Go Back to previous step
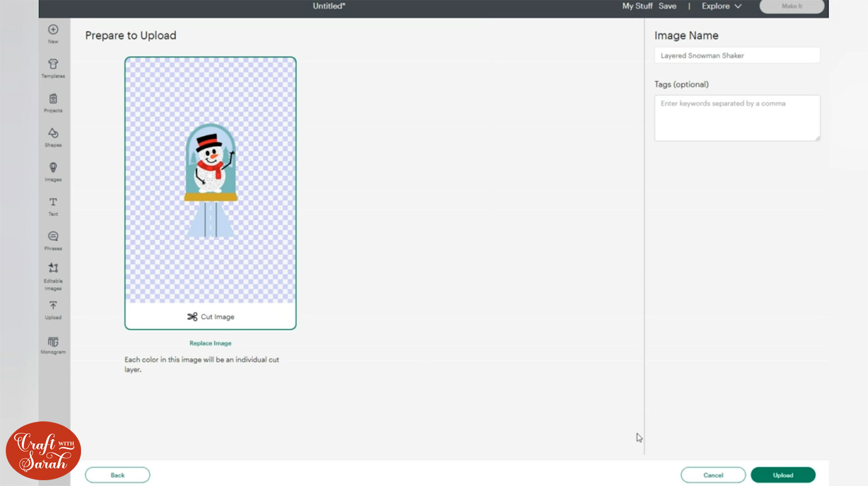868x486 pixels. [117, 475]
